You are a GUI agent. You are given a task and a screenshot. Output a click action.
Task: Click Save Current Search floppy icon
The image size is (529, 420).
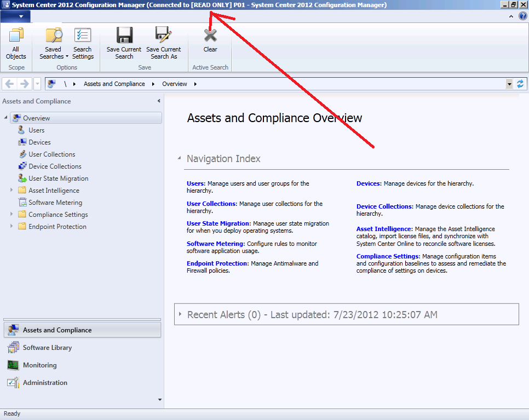tap(124, 35)
